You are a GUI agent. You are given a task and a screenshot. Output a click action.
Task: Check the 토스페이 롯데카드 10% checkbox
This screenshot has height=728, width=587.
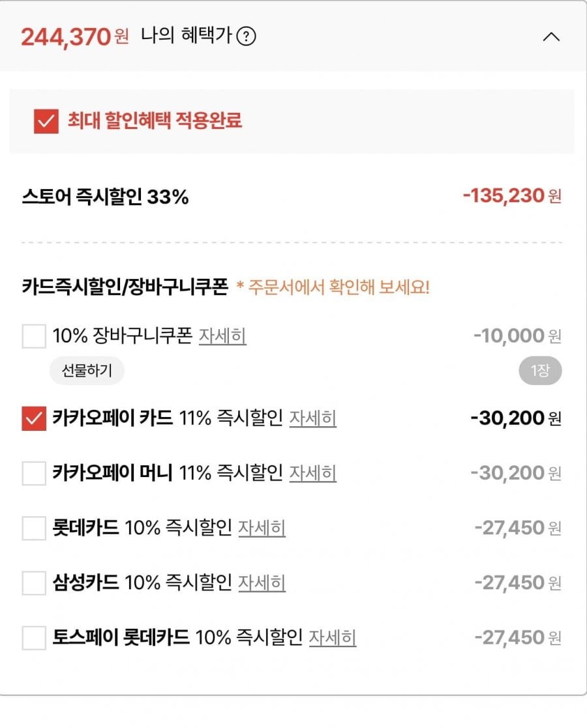34,637
